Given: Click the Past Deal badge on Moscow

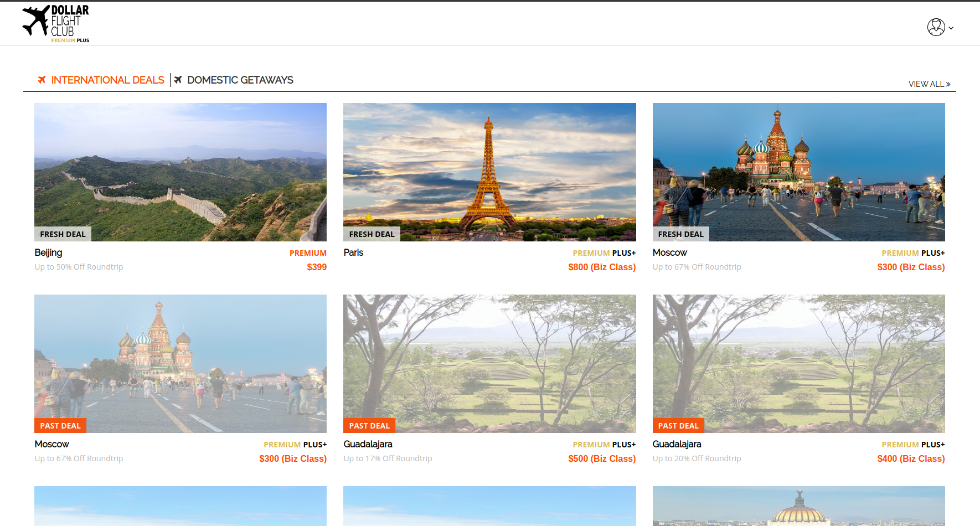Looking at the screenshot, I should pos(60,426).
